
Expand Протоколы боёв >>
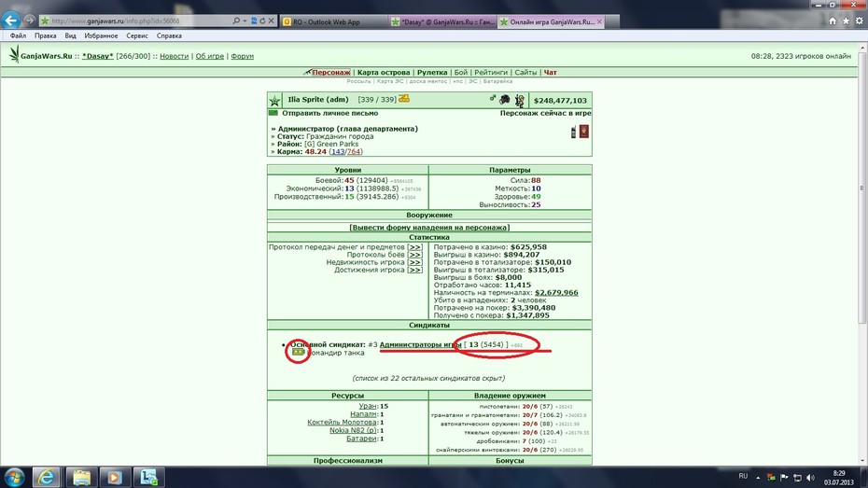click(415, 255)
